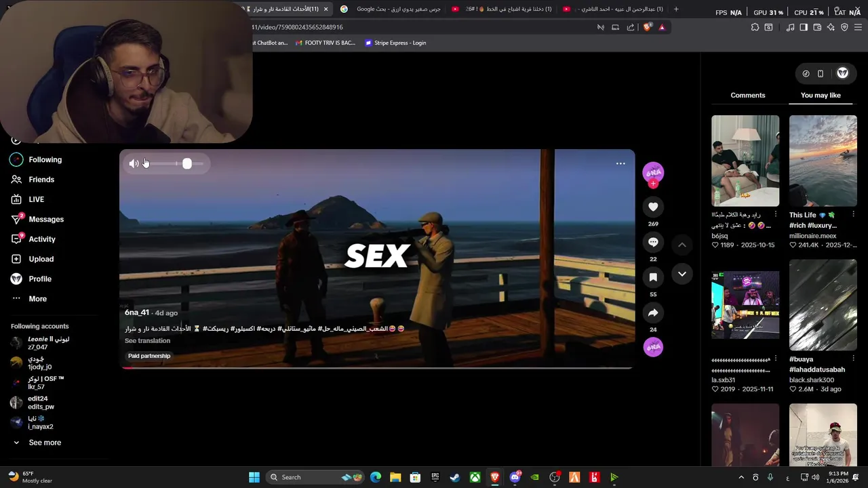The height and width of the screenshot is (488, 868).
Task: Open the options dots for black.shark300 video
Action: tap(853, 359)
